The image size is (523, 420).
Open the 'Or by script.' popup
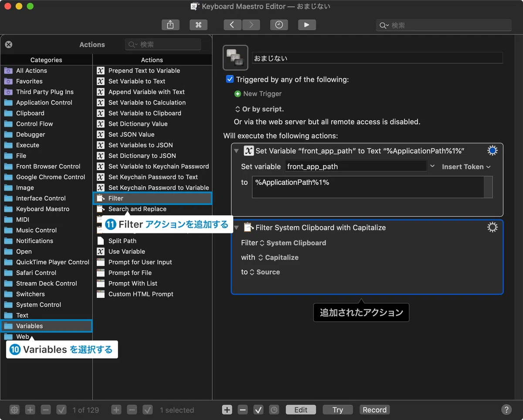(259, 109)
